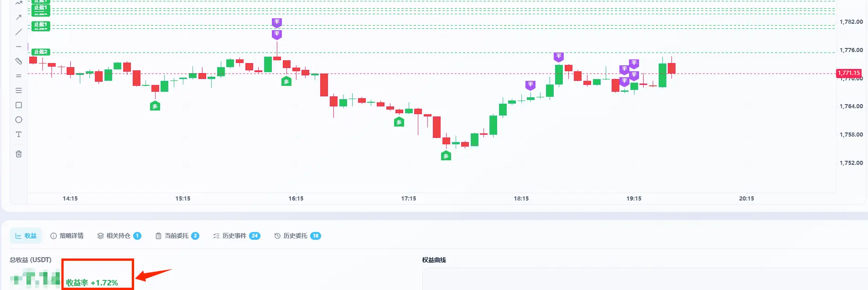868x290 pixels.
Task: Switch to the 策略详情 tab
Action: point(67,236)
